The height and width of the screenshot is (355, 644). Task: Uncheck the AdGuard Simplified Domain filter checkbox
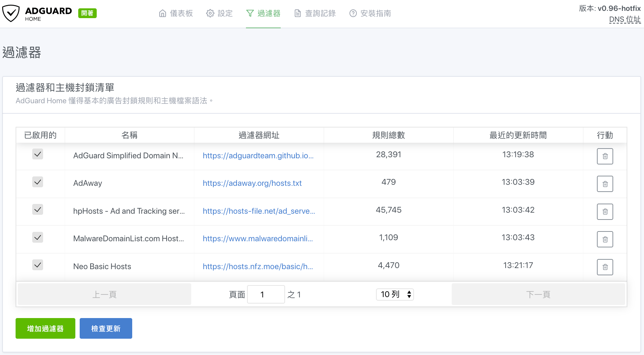[x=38, y=154]
